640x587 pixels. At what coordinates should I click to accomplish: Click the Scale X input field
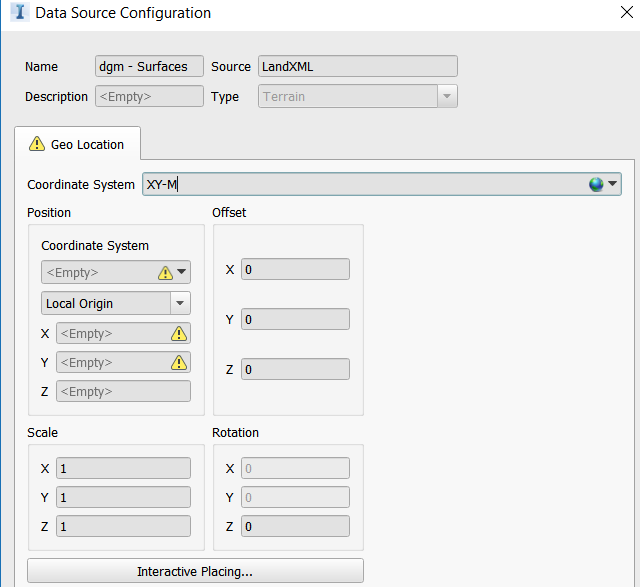tap(123, 468)
